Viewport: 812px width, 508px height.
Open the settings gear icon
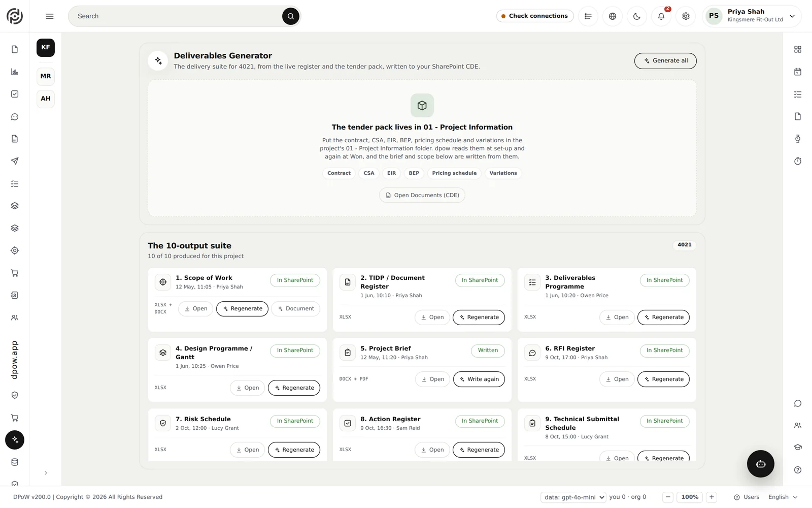(686, 16)
